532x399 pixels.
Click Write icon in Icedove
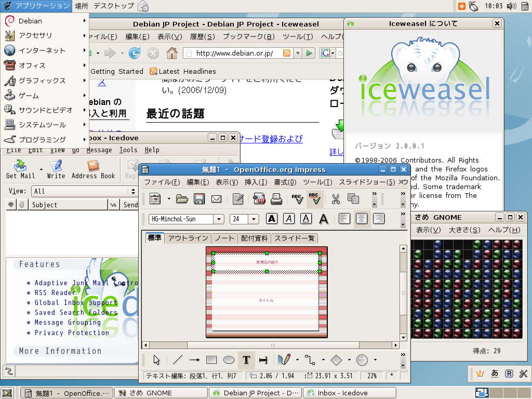point(56,169)
